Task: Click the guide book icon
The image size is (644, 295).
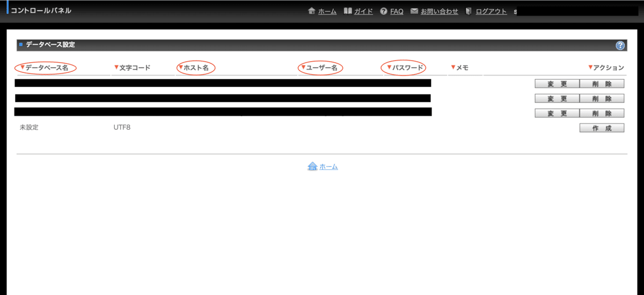Action: [348, 11]
